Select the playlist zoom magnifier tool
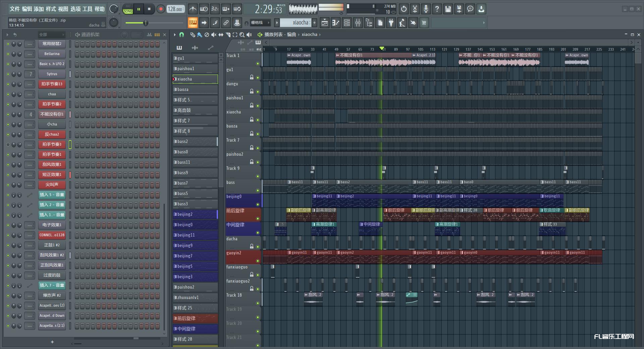Image resolution: width=644 pixels, height=349 pixels. pyautogui.click(x=242, y=35)
